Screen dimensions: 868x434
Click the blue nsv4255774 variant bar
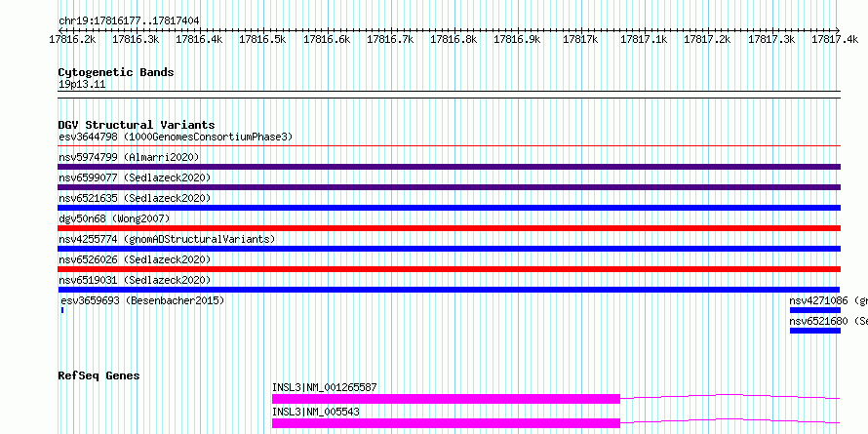pos(449,249)
